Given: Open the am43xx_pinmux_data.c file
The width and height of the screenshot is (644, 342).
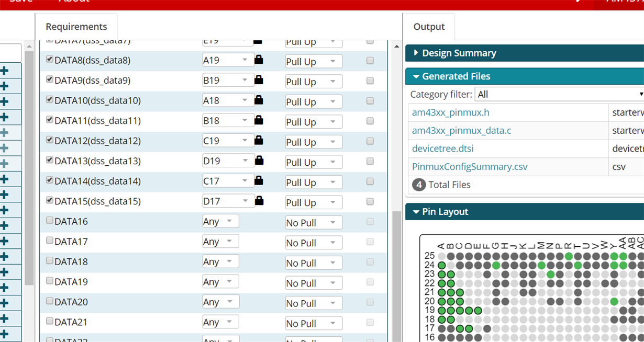Looking at the screenshot, I should pos(462,130).
